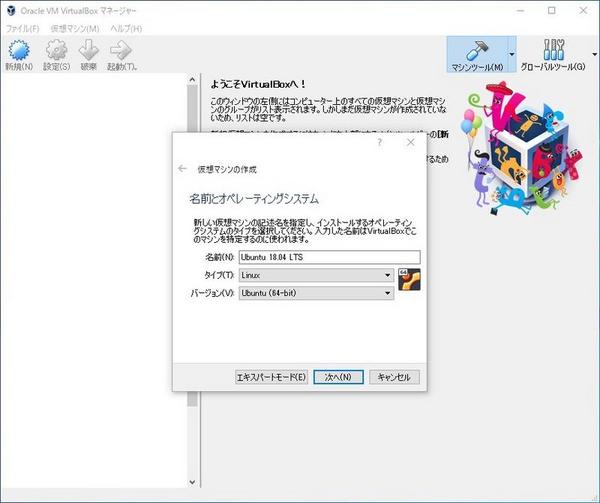This screenshot has height=503, width=600.
Task: Open the Machine (仮想マシン) menu
Action: [75, 29]
